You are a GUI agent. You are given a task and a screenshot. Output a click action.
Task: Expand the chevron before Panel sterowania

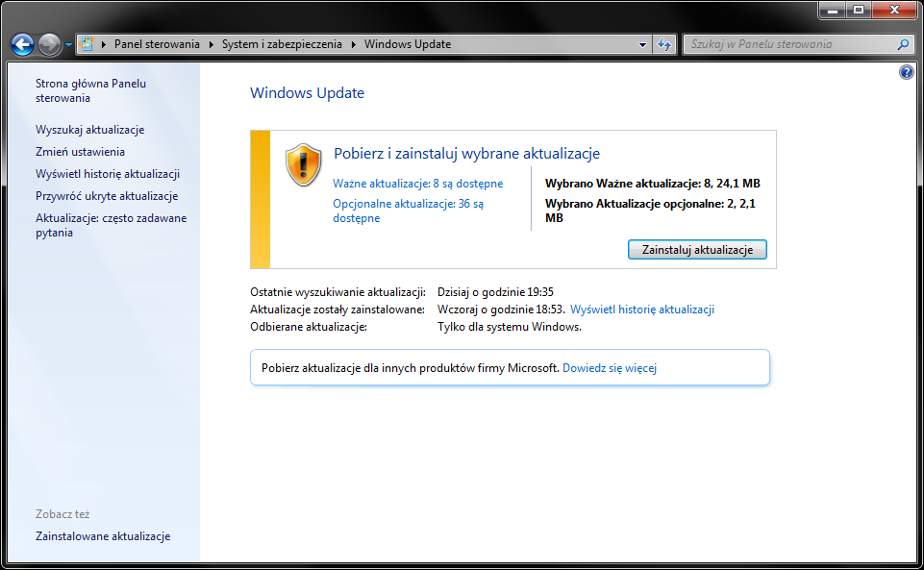coord(104,44)
